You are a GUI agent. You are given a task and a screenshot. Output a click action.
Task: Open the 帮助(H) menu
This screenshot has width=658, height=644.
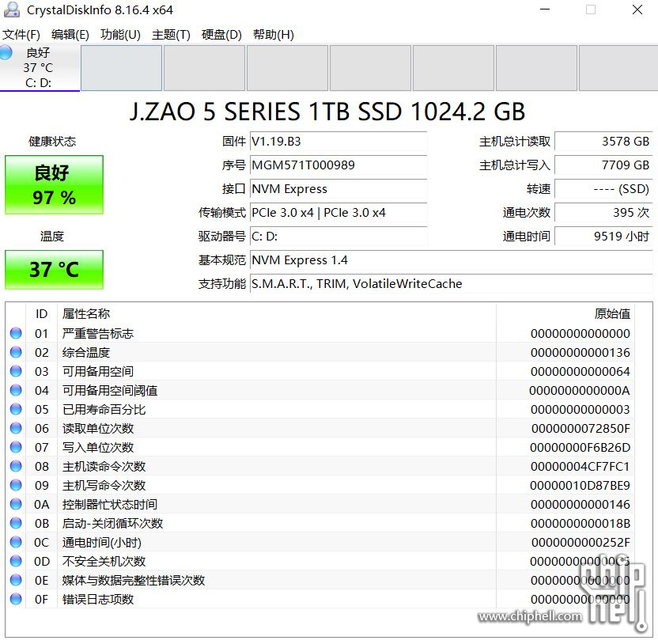click(273, 35)
